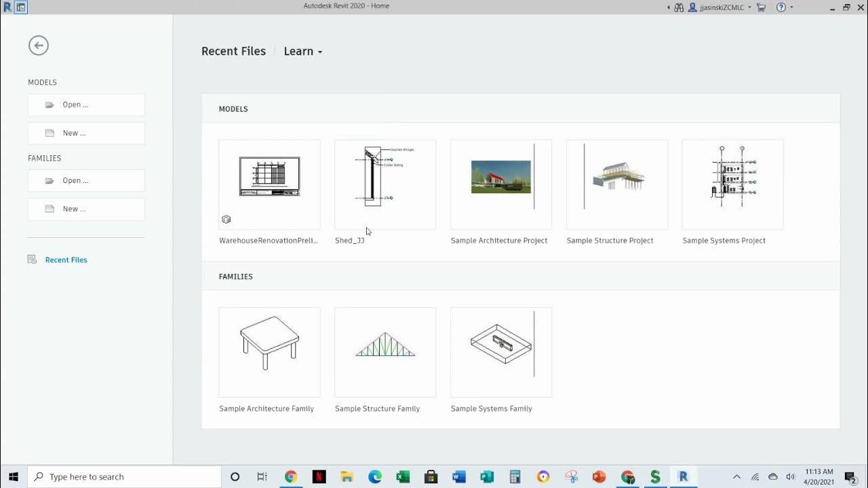
Task: Switch to the Recent Files heading tab
Action: [x=233, y=52]
